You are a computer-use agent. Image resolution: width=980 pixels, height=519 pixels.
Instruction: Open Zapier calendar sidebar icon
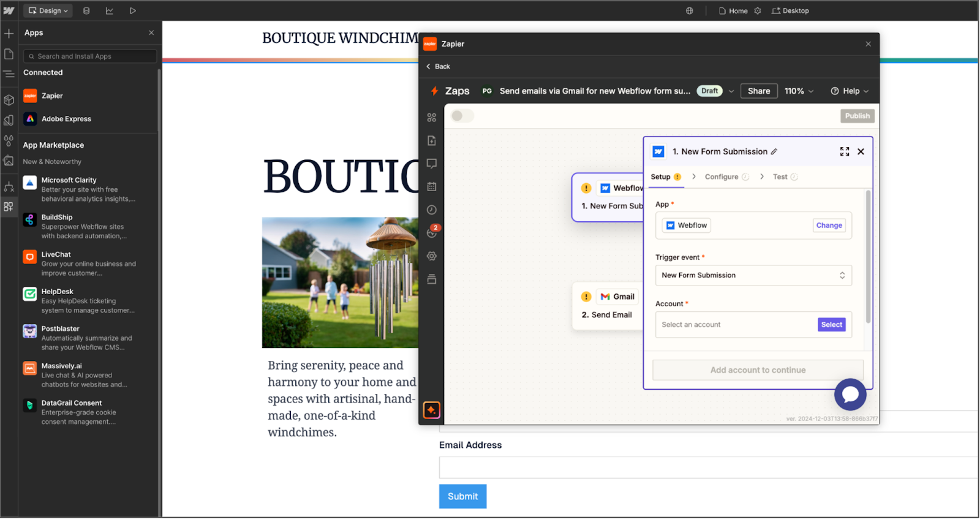coord(432,186)
